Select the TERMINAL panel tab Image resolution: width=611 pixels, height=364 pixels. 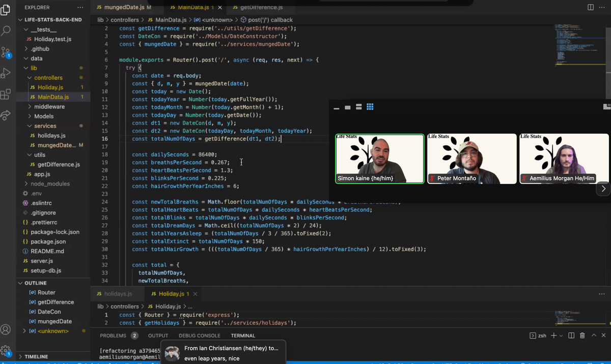[x=243, y=336]
